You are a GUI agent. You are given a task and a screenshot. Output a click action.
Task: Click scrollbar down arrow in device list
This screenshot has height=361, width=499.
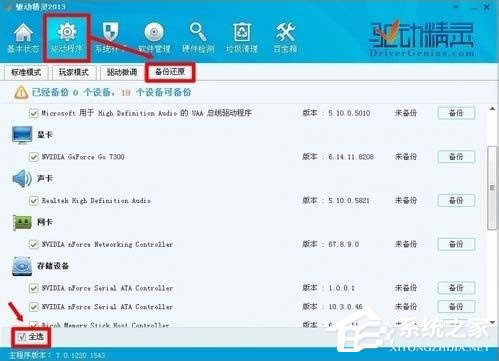pyautogui.click(x=492, y=322)
